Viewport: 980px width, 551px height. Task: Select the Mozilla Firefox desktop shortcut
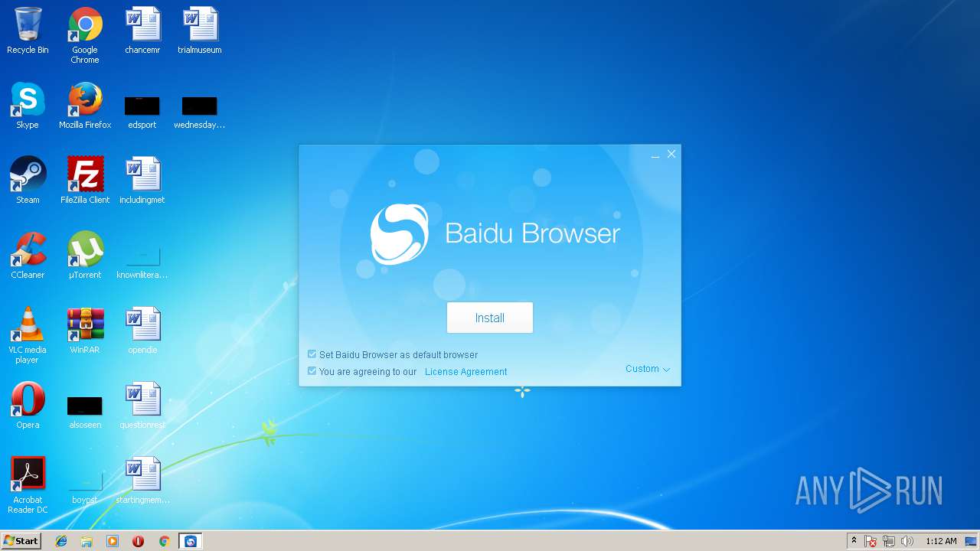coord(85,106)
